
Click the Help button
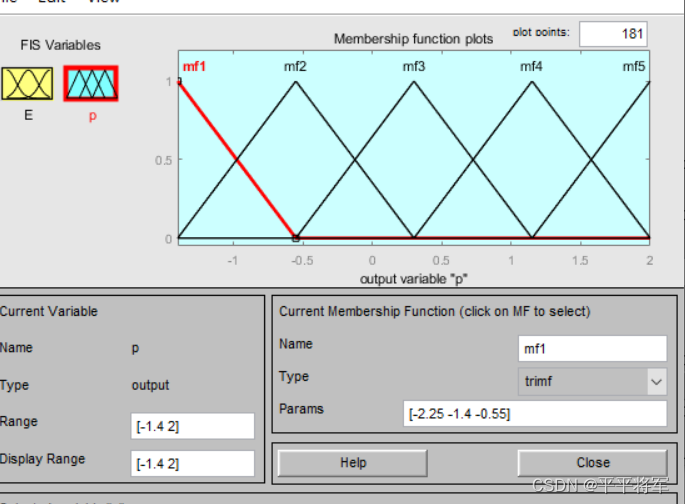[x=353, y=463]
